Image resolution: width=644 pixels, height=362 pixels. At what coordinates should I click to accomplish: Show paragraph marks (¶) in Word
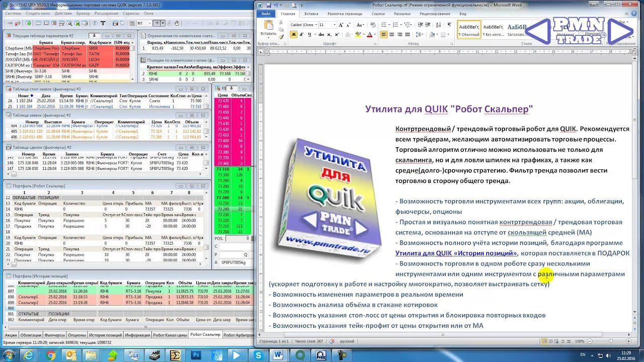tap(449, 25)
